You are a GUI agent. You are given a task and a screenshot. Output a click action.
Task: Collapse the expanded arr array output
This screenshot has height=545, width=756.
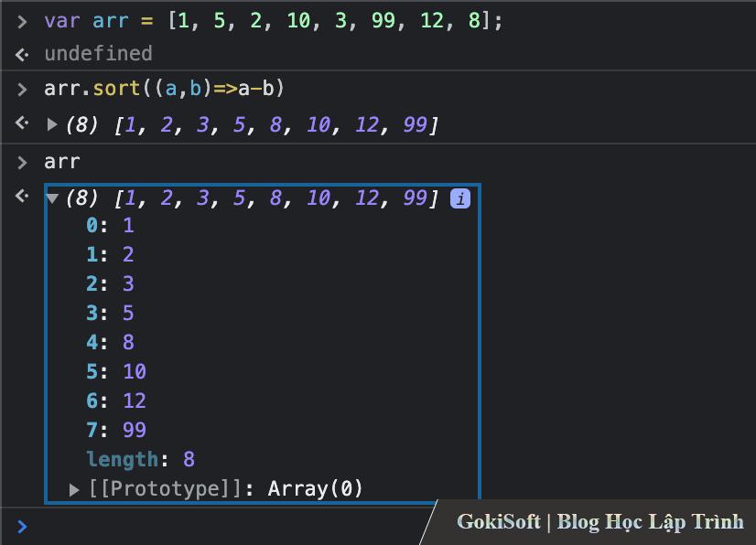[52, 198]
